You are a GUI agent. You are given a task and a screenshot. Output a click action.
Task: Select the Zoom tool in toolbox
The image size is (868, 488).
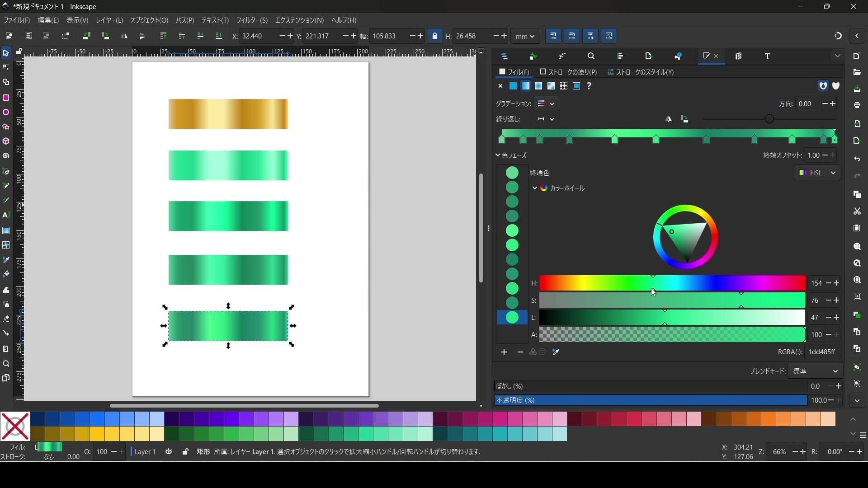(x=6, y=364)
